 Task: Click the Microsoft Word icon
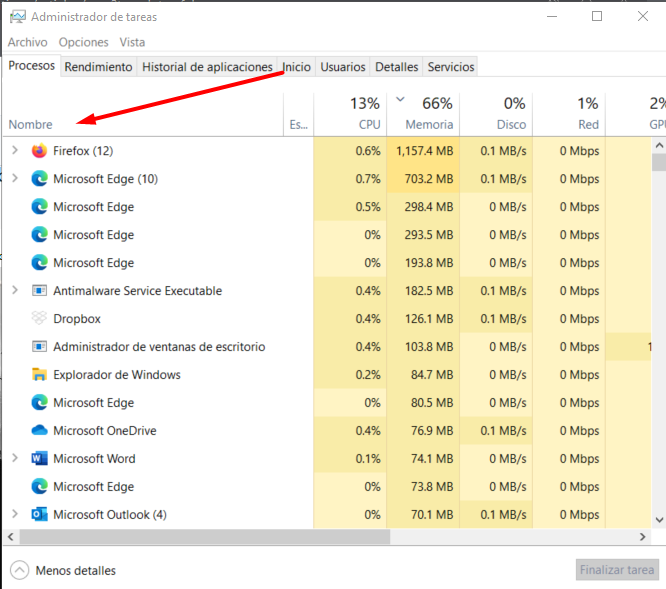(39, 459)
